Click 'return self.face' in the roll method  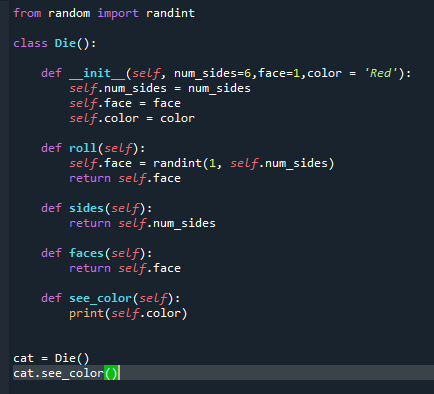(125, 178)
